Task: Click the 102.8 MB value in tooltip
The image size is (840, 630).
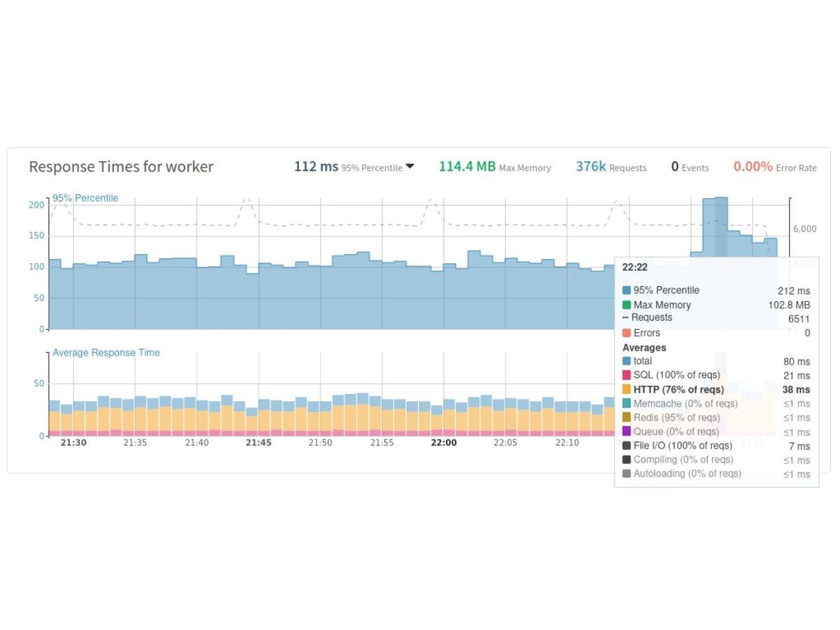Action: pos(789,305)
